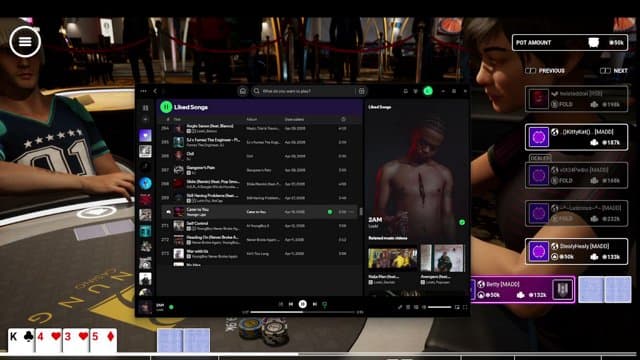
Task: Open the first related music video thumbnail
Action: click(392, 258)
